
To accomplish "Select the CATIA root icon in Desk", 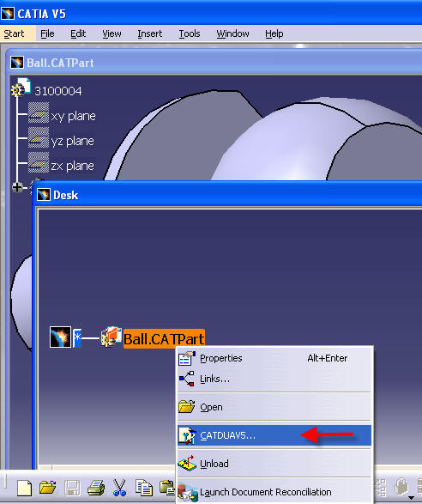I will (60, 337).
